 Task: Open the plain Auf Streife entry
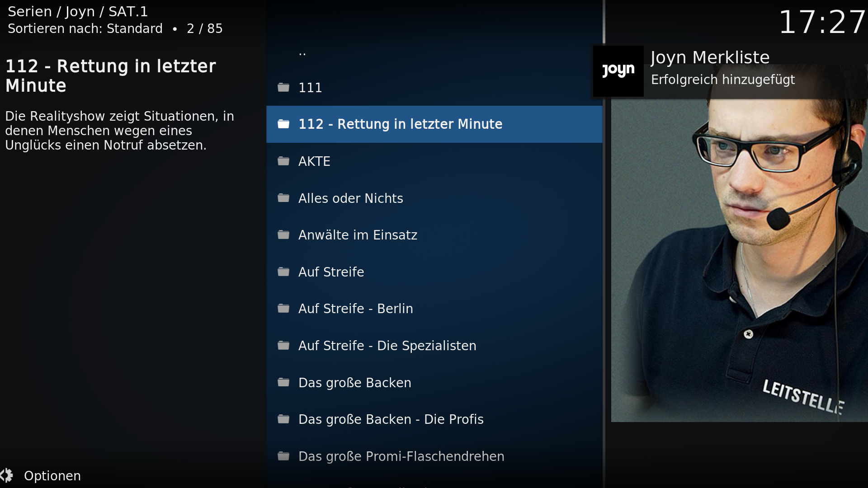coord(434,272)
